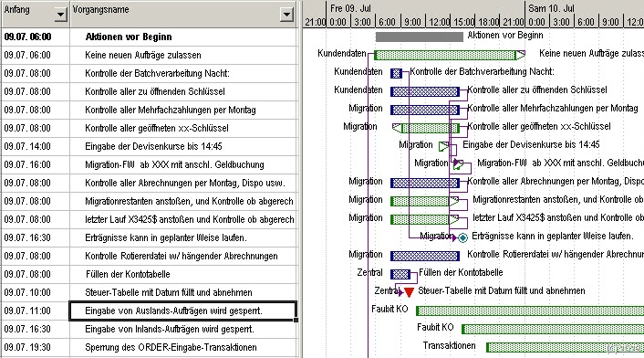This screenshot has height=358, width=644.
Task: Select the gray summary bar Aktionen vor Beginn
Action: tap(420, 37)
